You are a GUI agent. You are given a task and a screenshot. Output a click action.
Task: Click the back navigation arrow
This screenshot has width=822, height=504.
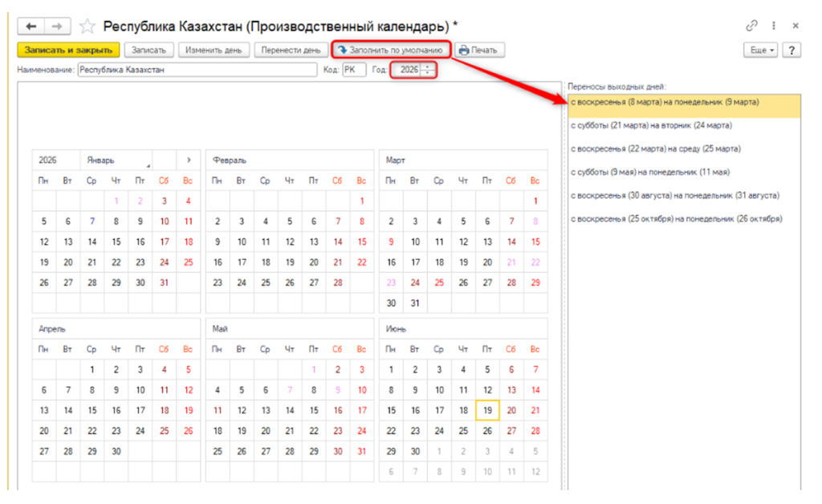(x=32, y=26)
